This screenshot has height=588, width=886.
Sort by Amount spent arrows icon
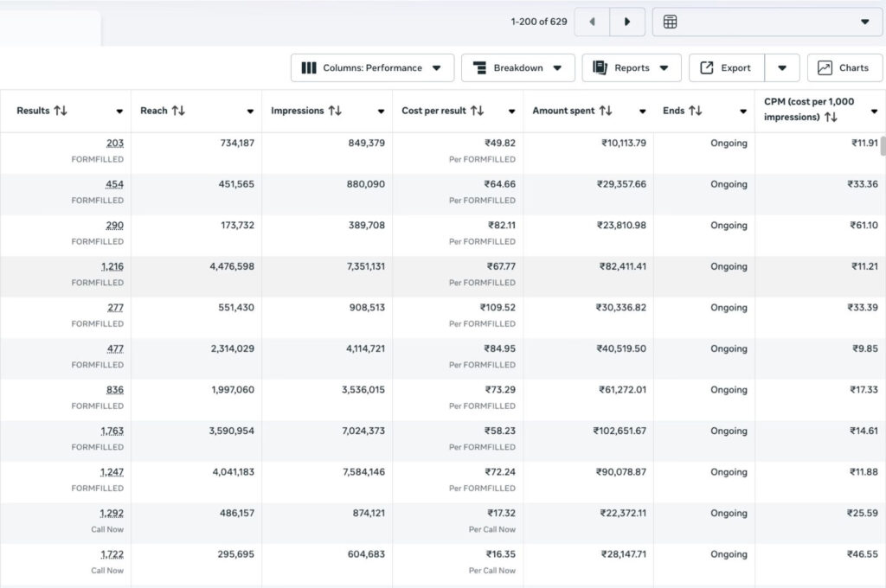606,111
